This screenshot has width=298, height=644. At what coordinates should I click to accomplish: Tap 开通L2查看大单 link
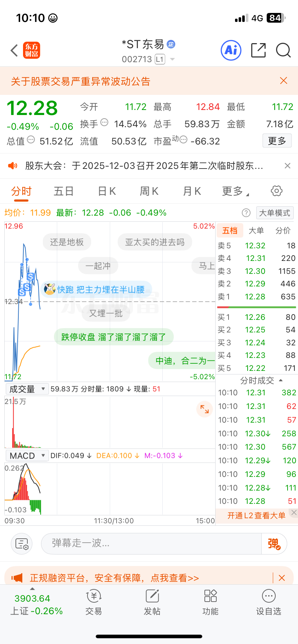coord(256,515)
